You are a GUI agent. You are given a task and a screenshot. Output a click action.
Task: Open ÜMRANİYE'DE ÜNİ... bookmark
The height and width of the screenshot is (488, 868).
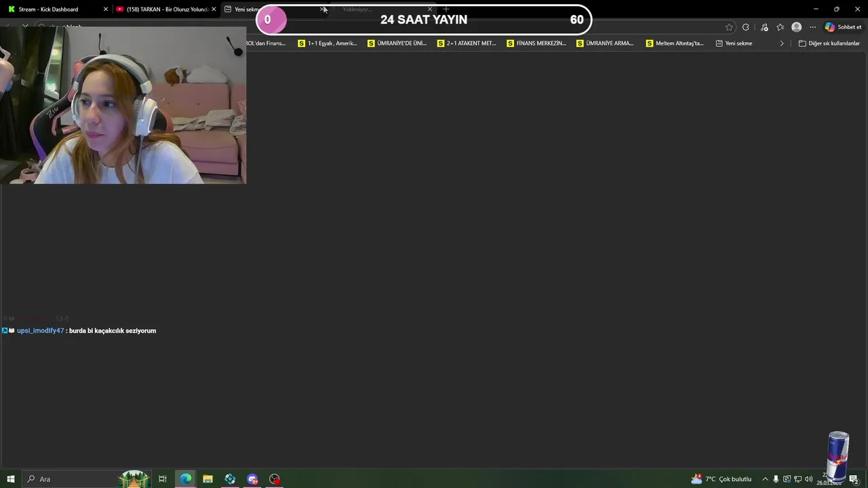point(397,43)
